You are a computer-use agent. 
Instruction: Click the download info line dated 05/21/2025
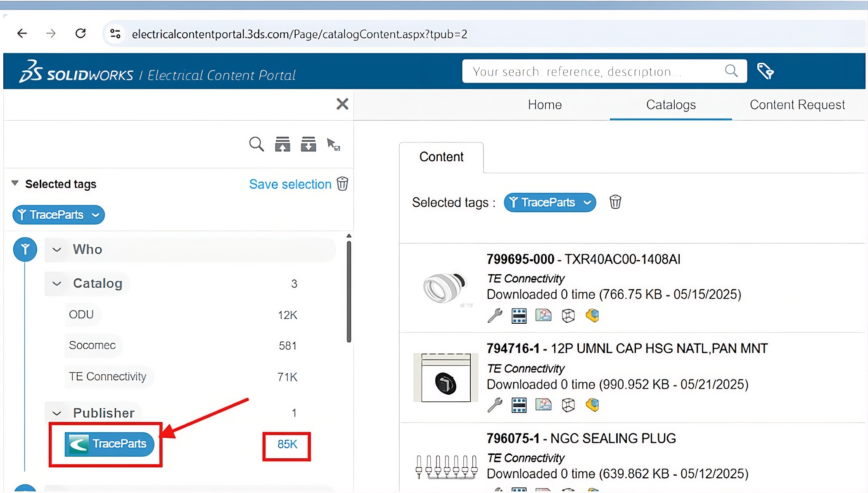pos(618,384)
